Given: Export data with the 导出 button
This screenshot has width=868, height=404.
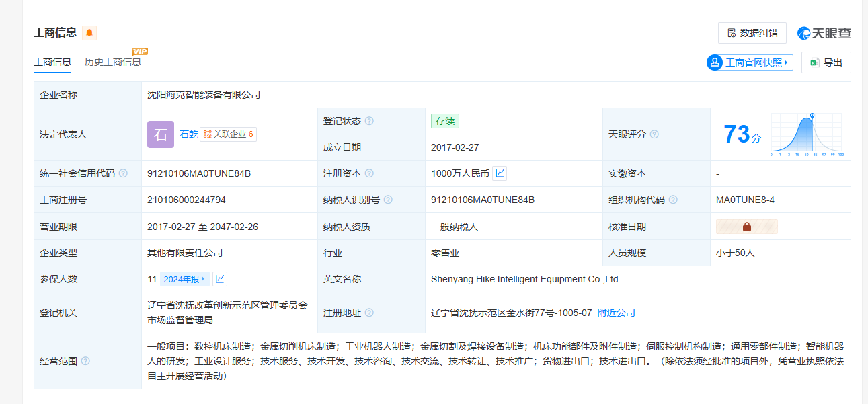Looking at the screenshot, I should coord(826,63).
